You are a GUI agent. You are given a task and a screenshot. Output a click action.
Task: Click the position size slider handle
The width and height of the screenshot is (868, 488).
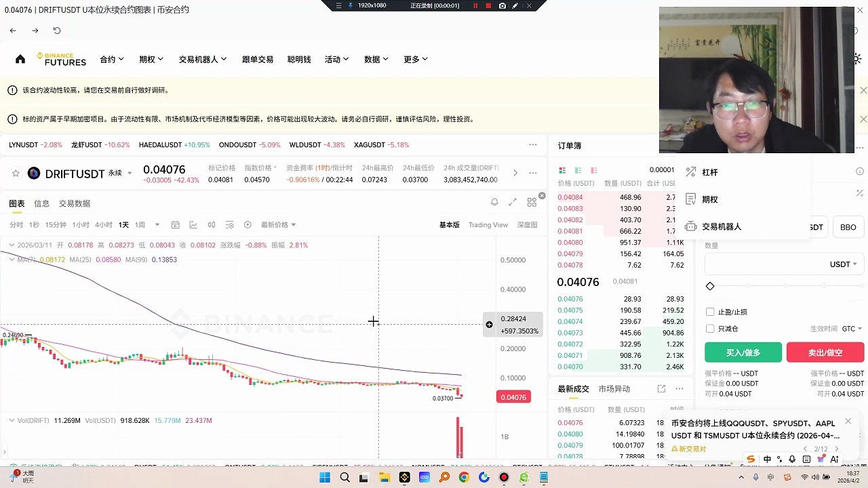pyautogui.click(x=710, y=286)
